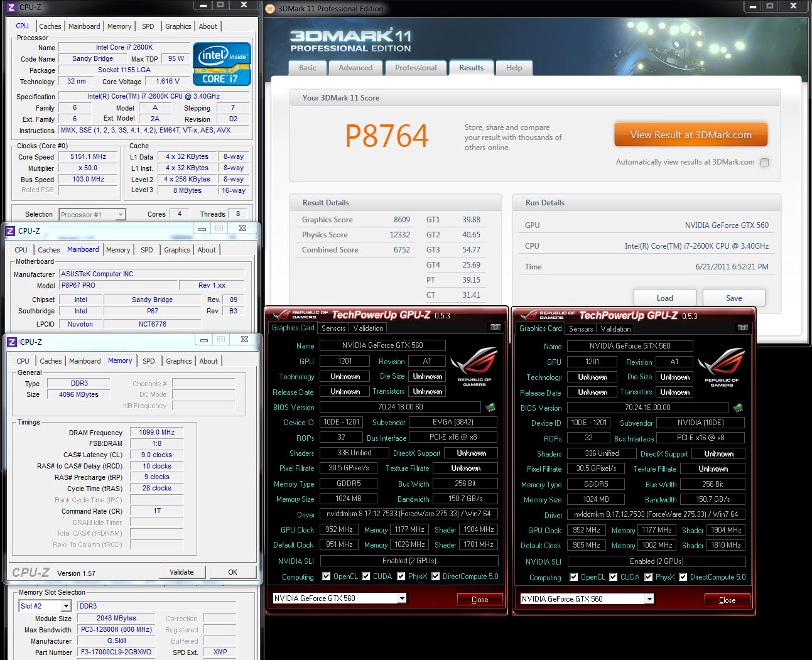The image size is (812, 660).
Task: Click the Save button in 3DMark
Action: (x=734, y=298)
